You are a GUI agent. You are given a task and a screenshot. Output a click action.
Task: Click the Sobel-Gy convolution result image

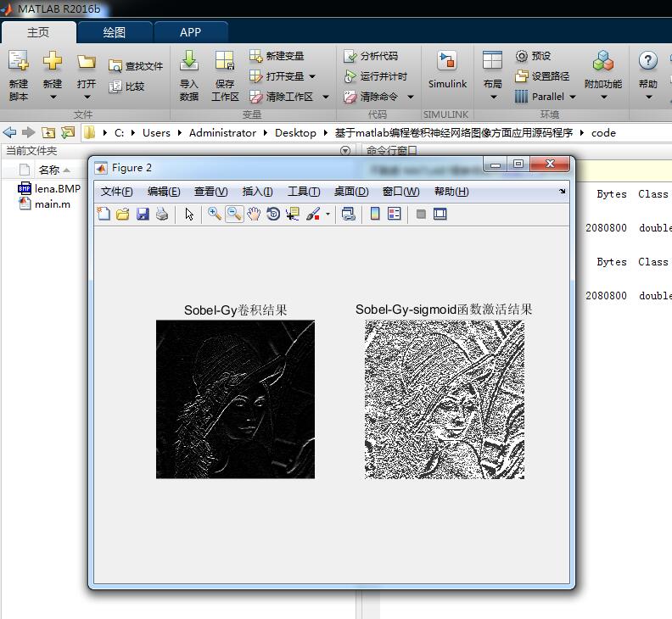[235, 399]
